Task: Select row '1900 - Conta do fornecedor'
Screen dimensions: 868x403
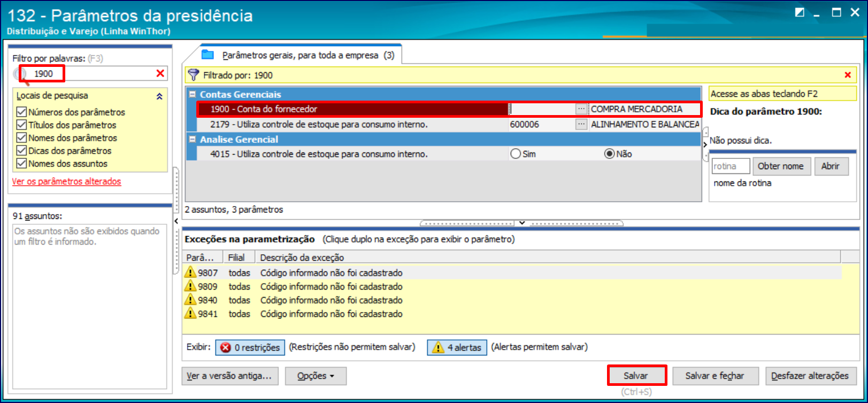Action: click(449, 109)
